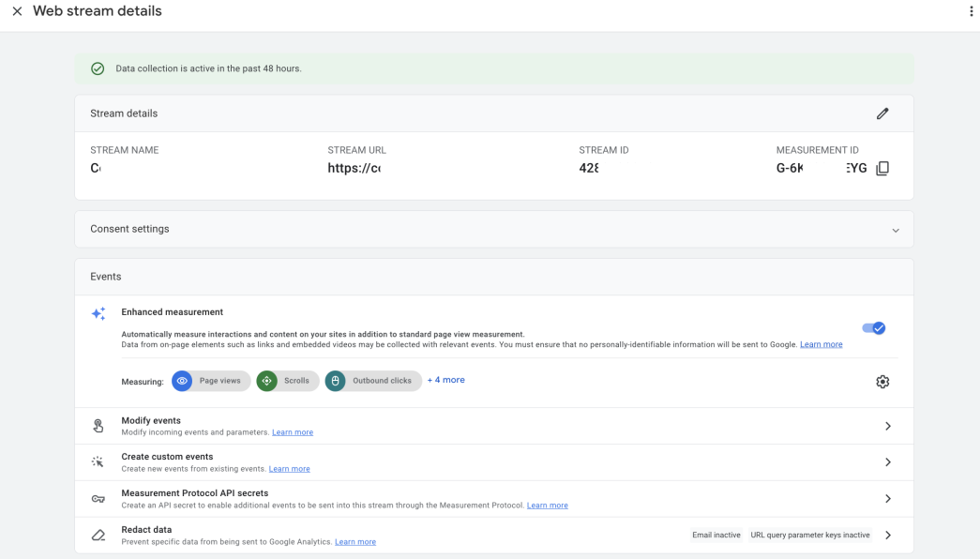Click the Email inactive status badge
Screen dimensions: 980x559
[x=716, y=536]
